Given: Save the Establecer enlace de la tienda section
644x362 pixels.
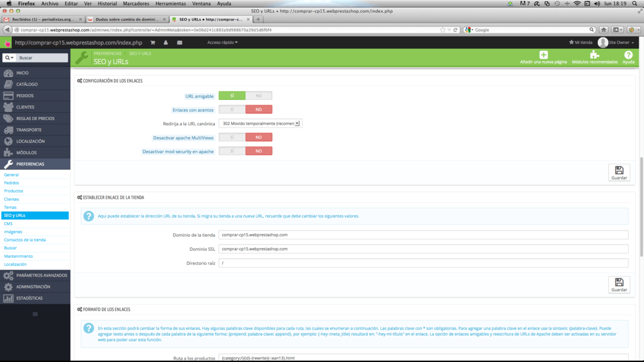Looking at the screenshot, I should (619, 284).
